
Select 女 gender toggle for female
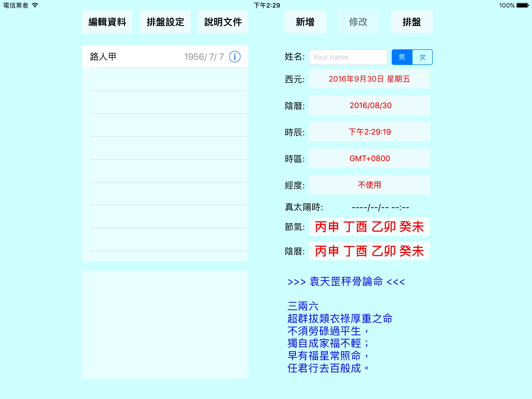422,57
